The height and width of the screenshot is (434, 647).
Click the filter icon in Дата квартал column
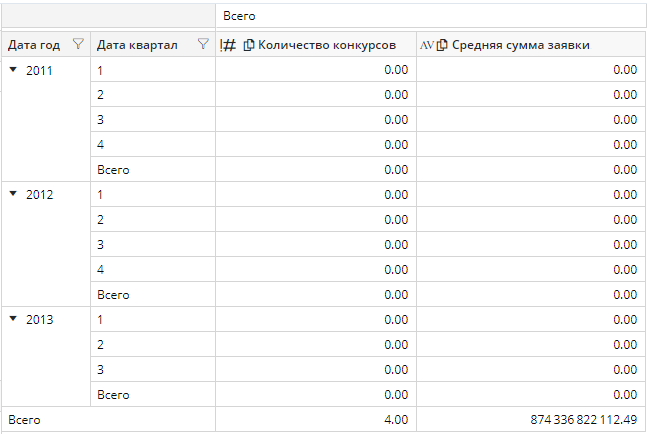click(203, 44)
